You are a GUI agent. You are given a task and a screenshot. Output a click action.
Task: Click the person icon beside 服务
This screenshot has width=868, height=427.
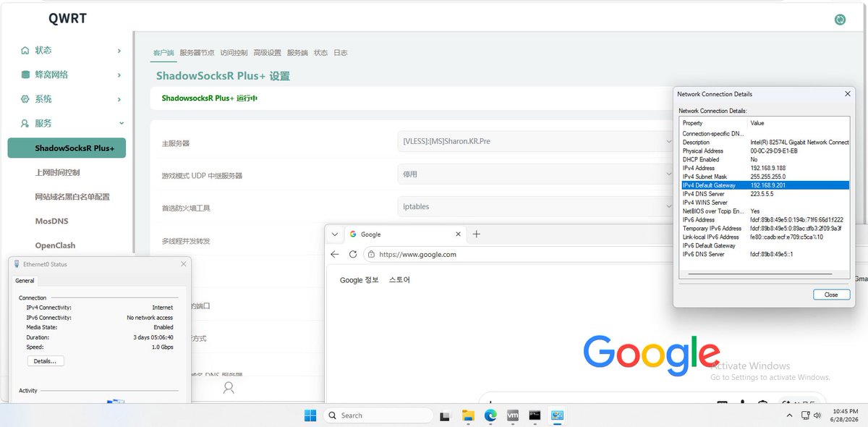[x=25, y=124]
